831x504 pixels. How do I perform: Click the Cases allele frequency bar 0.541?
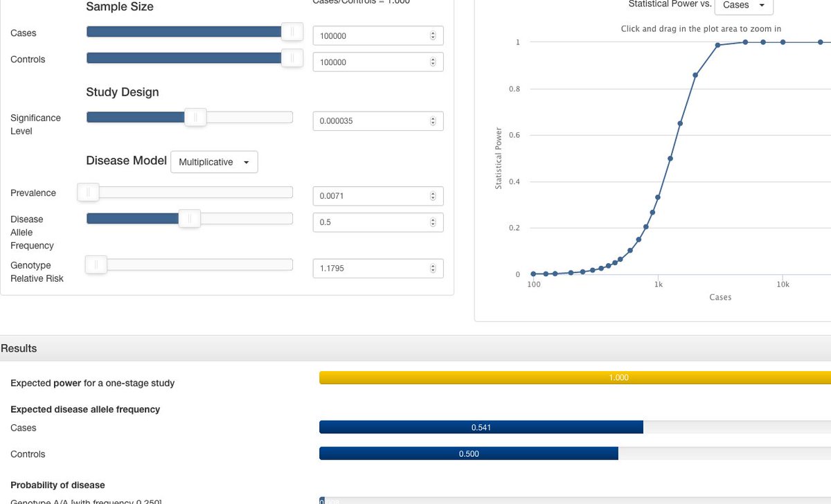(481, 427)
